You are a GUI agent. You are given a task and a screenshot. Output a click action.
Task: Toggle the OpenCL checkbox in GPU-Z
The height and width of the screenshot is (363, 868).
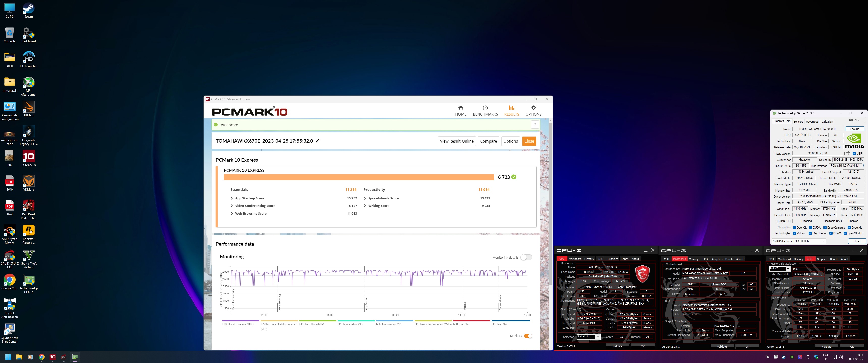pyautogui.click(x=795, y=228)
